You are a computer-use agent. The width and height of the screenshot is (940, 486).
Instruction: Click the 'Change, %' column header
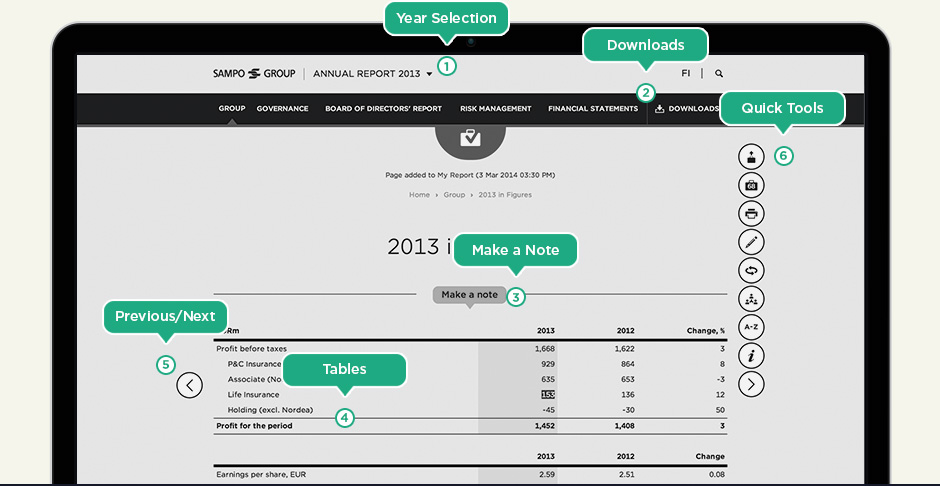706,331
